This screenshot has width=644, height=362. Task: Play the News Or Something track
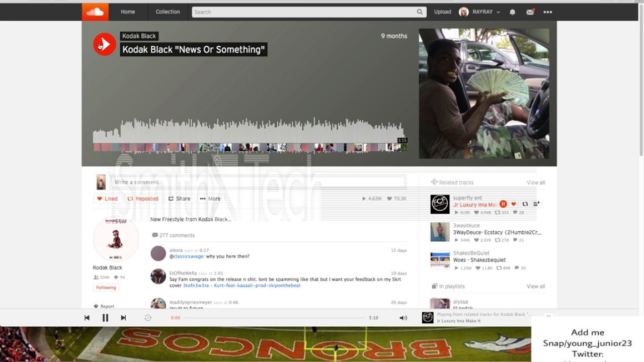[105, 44]
